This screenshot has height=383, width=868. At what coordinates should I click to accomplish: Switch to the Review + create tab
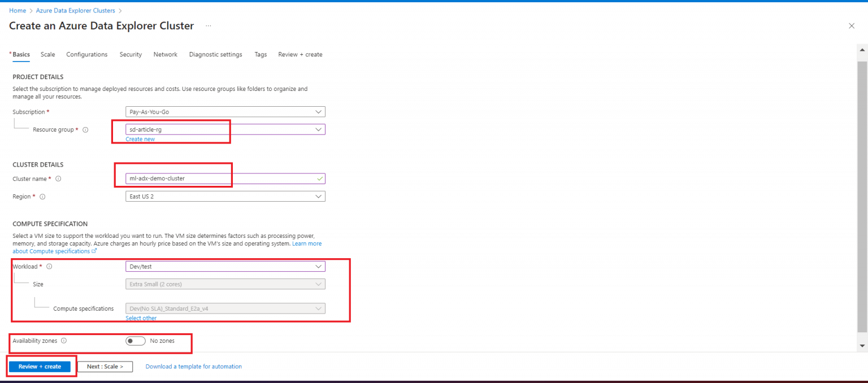[300, 54]
